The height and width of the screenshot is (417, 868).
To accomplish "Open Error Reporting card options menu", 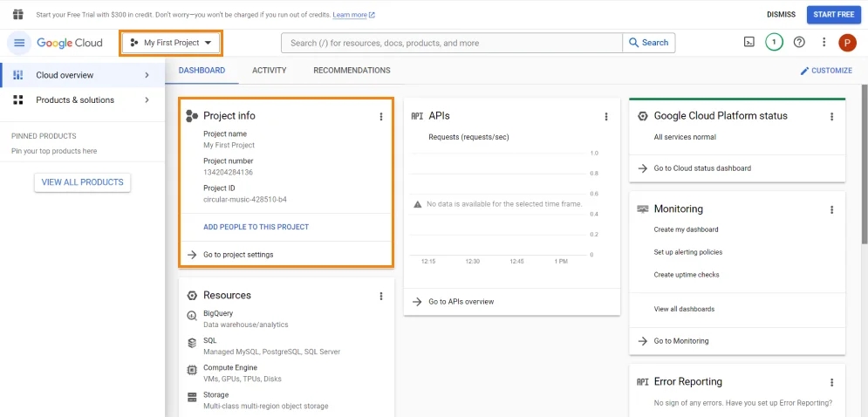I will (x=831, y=382).
